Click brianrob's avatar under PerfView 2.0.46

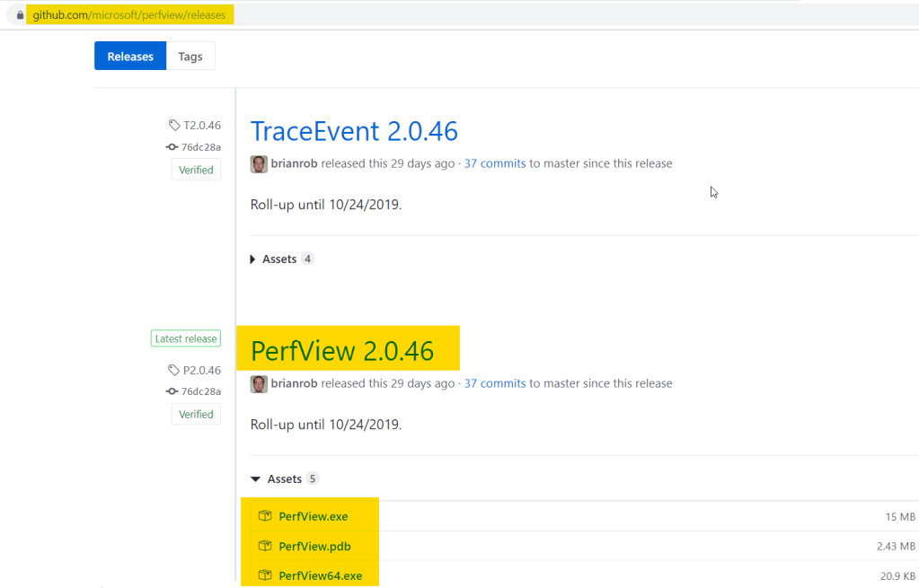click(x=259, y=383)
